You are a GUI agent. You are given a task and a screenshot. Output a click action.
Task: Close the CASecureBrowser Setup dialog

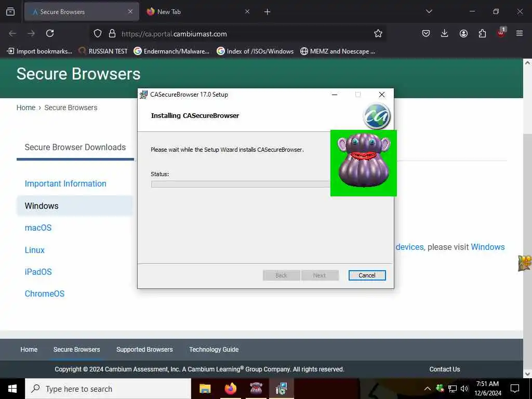point(382,95)
